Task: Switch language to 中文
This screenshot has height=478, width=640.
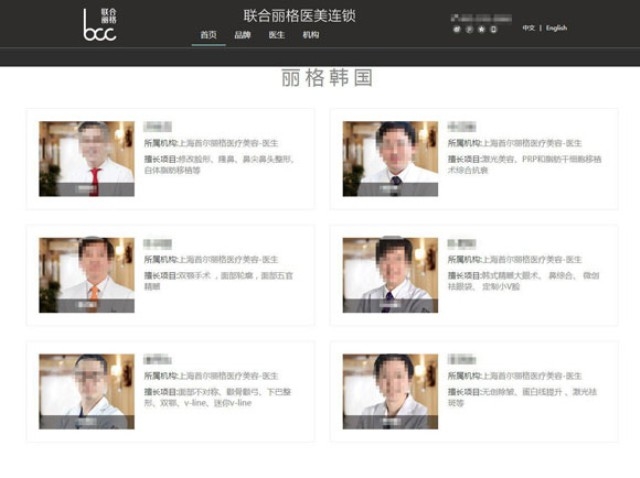Action: (529, 28)
